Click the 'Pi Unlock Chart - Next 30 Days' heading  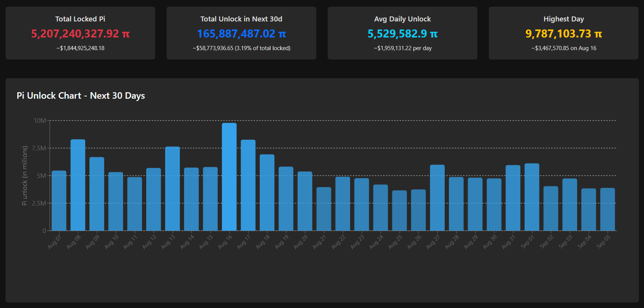pyautogui.click(x=81, y=96)
